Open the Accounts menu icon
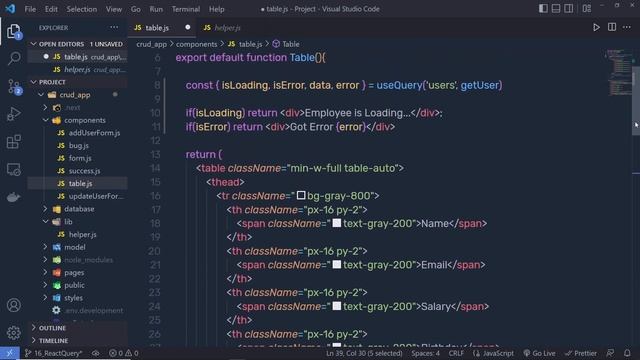Viewport: 640px width, 360px height. tap(13, 305)
